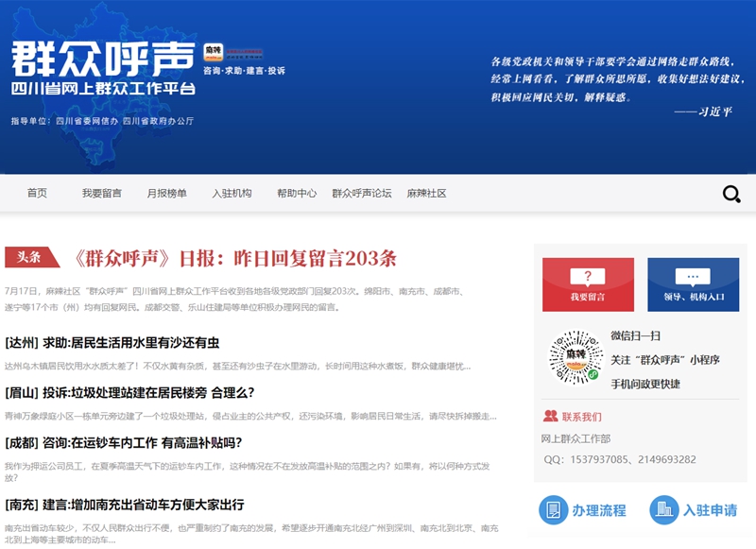Click the 入驻申请 person icon
Image resolution: width=756 pixels, height=549 pixels.
tap(664, 510)
